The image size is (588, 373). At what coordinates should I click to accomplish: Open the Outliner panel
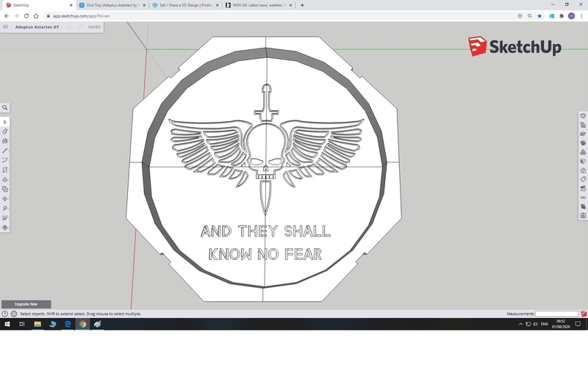583,125
